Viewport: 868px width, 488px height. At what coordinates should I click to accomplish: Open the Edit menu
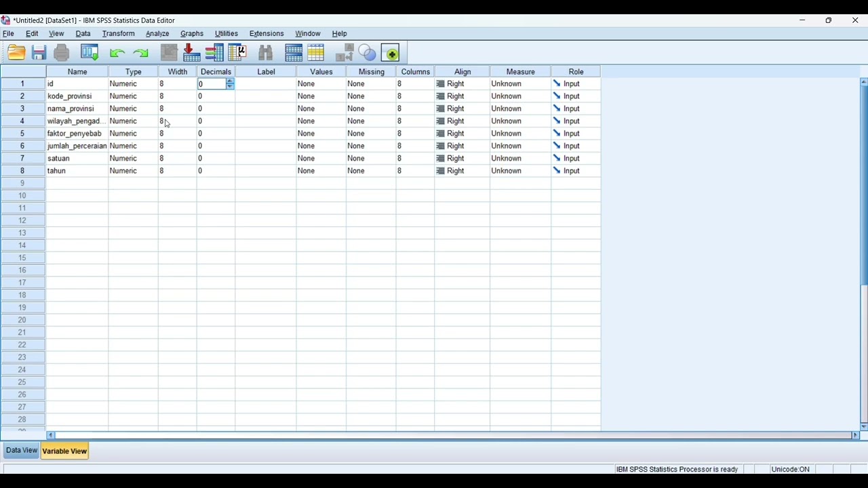click(x=32, y=33)
